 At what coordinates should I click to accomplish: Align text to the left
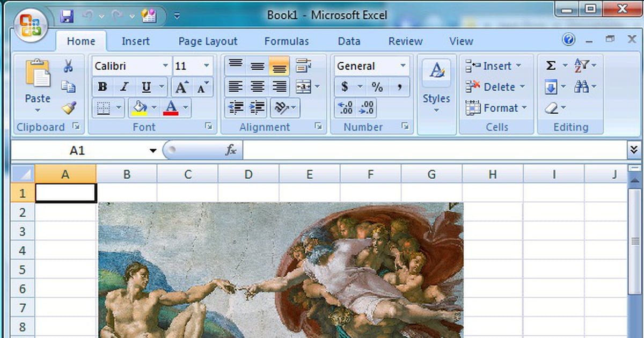pos(236,86)
